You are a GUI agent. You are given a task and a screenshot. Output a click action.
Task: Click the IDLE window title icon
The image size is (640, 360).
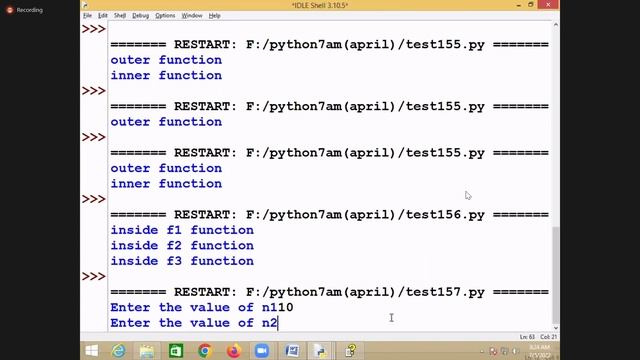pos(85,5)
